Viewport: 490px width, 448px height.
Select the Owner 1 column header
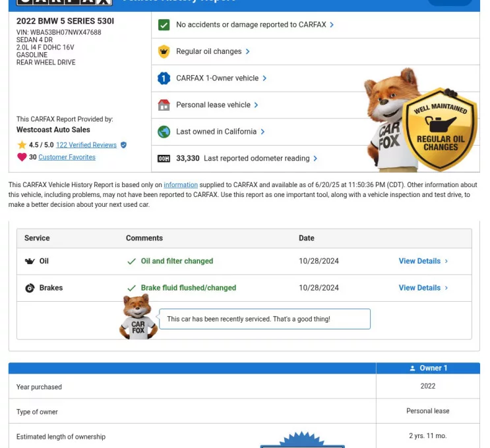(x=428, y=368)
